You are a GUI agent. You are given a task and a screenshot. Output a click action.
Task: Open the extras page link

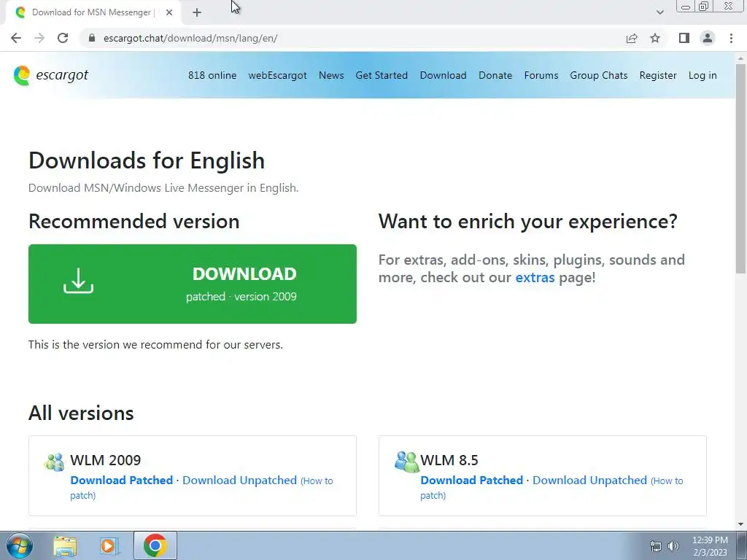click(535, 277)
